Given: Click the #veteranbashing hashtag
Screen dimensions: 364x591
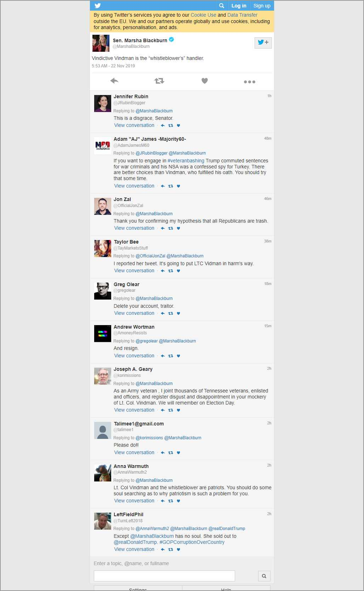Looking at the screenshot, I should [x=186, y=161].
